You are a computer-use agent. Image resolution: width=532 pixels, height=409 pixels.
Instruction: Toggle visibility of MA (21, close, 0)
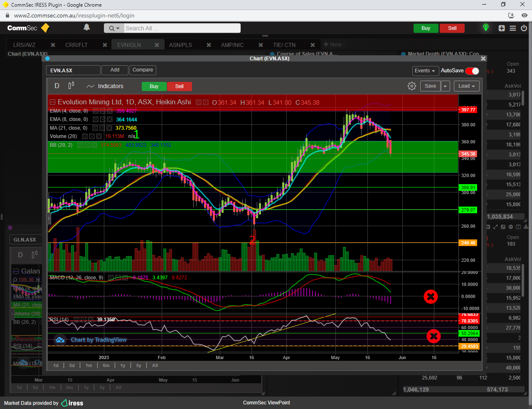click(x=96, y=128)
